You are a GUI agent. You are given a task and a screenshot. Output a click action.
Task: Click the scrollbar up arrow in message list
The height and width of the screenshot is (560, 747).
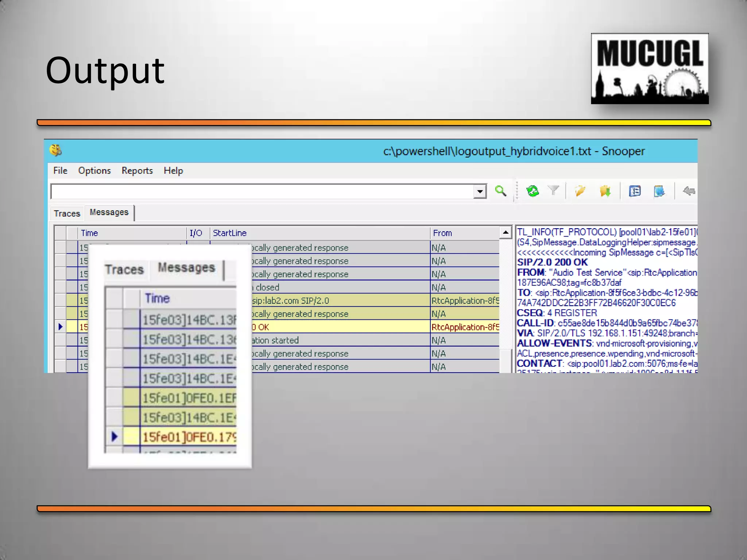click(506, 232)
